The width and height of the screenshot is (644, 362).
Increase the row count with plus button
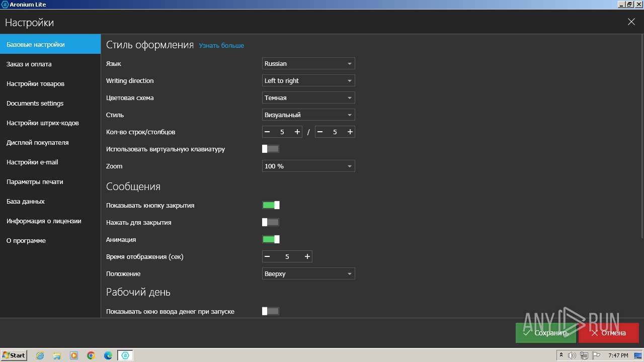click(x=297, y=132)
